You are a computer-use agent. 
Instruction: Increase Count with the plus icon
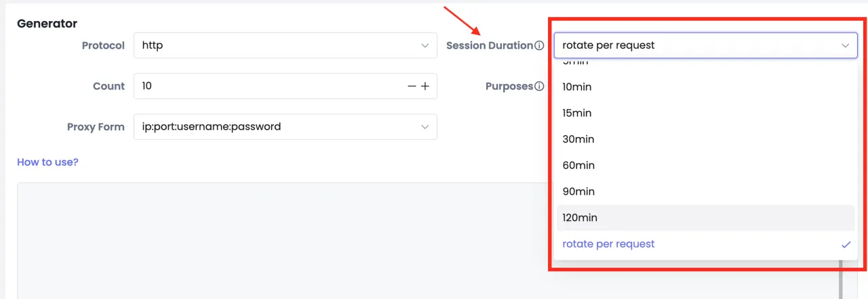pos(425,86)
